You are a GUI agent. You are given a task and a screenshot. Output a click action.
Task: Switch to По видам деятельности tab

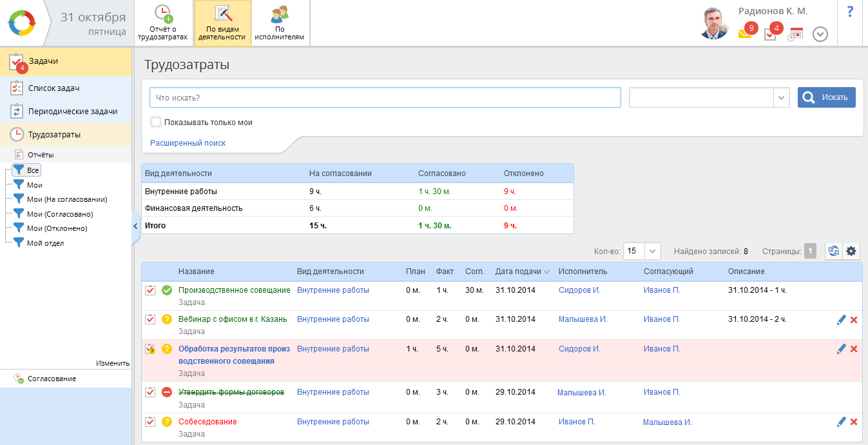tap(222, 23)
